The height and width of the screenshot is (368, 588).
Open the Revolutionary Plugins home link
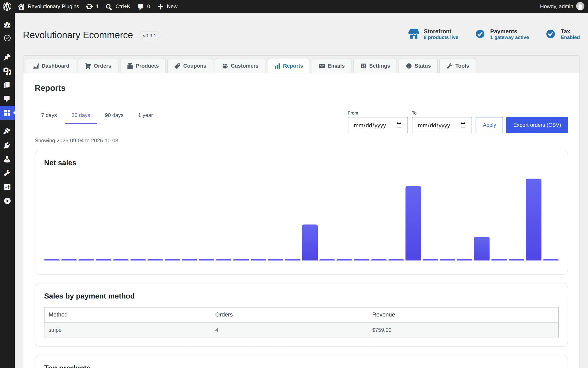coord(49,6)
